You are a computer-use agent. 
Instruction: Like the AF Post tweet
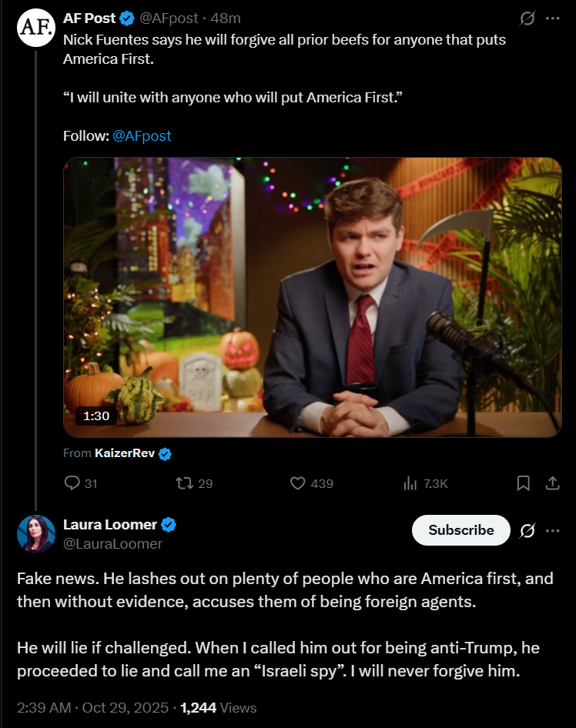pyautogui.click(x=298, y=483)
